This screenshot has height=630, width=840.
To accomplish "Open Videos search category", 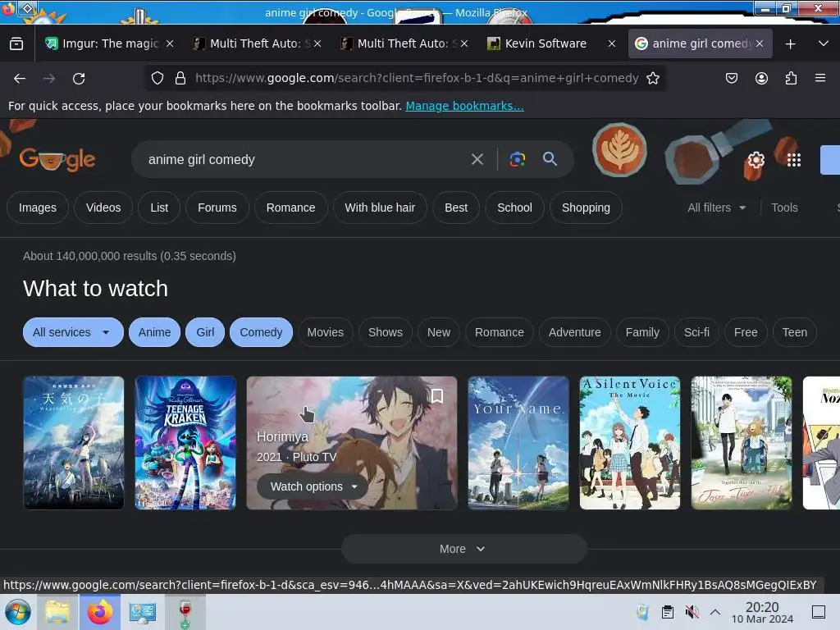I will 103,208.
